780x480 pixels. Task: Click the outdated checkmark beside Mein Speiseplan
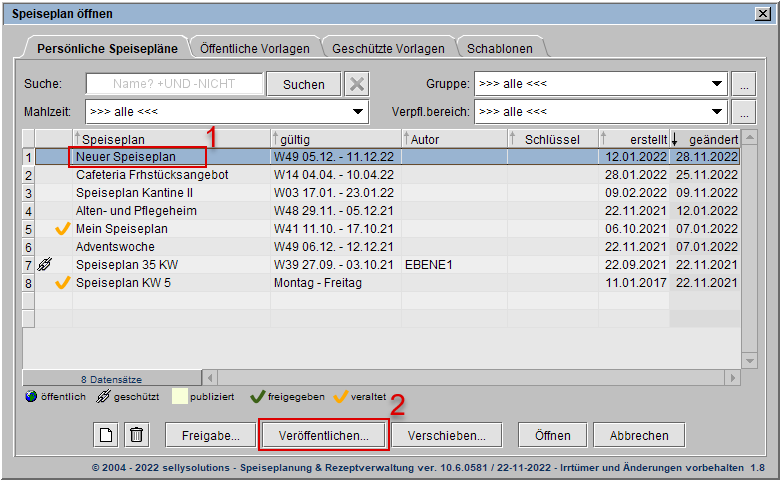(62, 229)
